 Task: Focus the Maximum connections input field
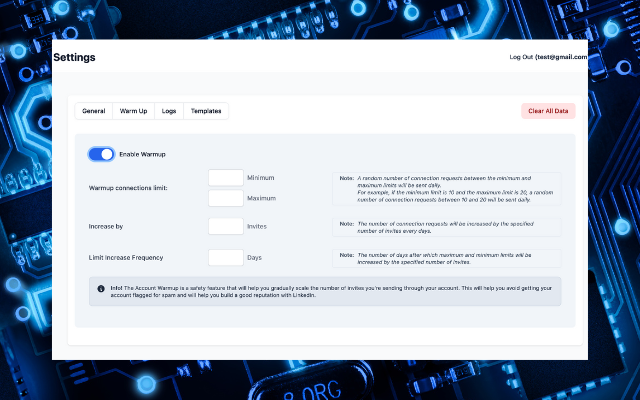pyautogui.click(x=226, y=198)
